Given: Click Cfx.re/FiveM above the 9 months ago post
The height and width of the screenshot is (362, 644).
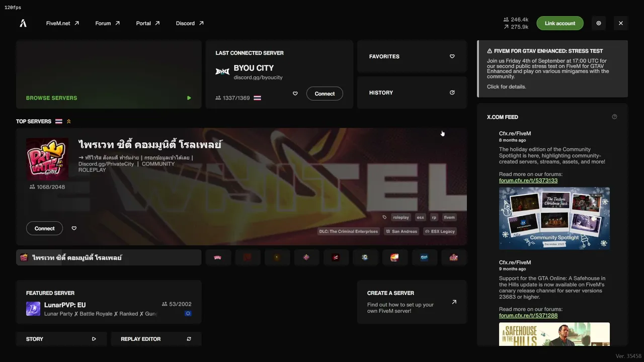Looking at the screenshot, I should pos(515,262).
